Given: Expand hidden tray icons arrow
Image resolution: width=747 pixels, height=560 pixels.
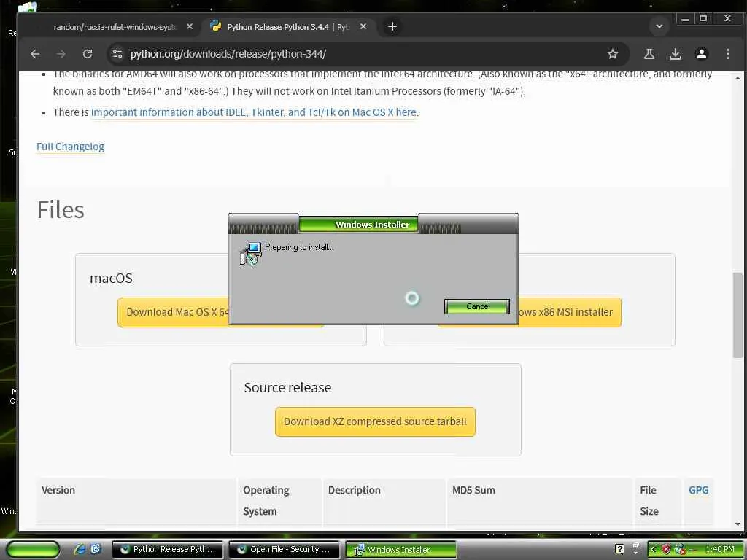Looking at the screenshot, I should [x=653, y=549].
